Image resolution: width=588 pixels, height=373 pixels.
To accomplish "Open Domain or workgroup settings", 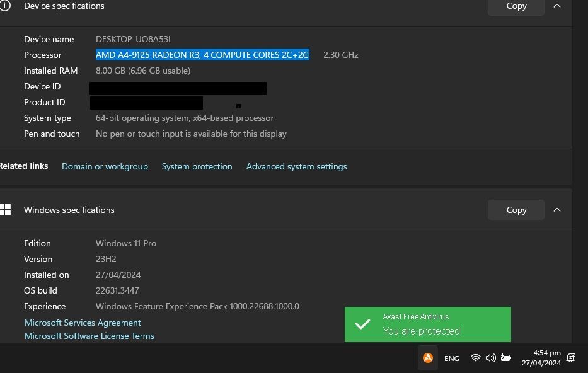I will [x=105, y=166].
